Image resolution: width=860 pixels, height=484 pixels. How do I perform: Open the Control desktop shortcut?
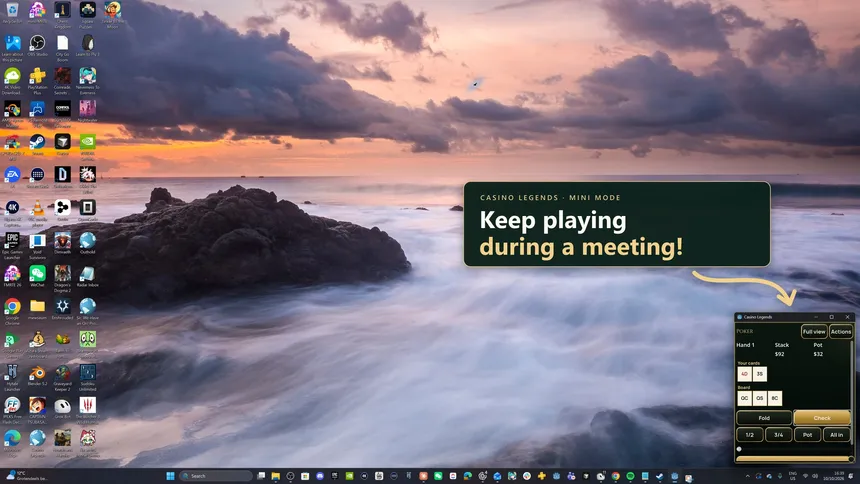62,114
